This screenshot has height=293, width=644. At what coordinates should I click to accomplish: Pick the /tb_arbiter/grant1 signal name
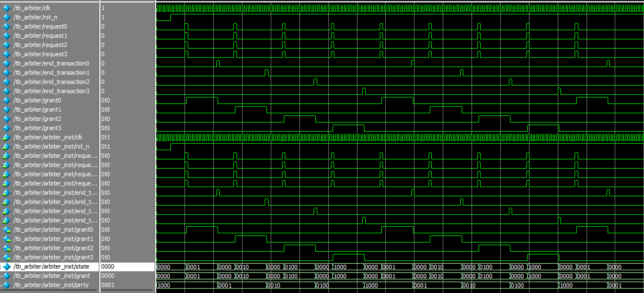[37, 110]
